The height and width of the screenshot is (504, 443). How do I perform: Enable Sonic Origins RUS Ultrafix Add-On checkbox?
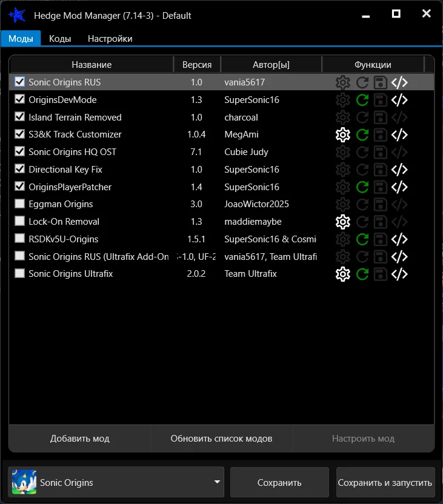point(19,256)
